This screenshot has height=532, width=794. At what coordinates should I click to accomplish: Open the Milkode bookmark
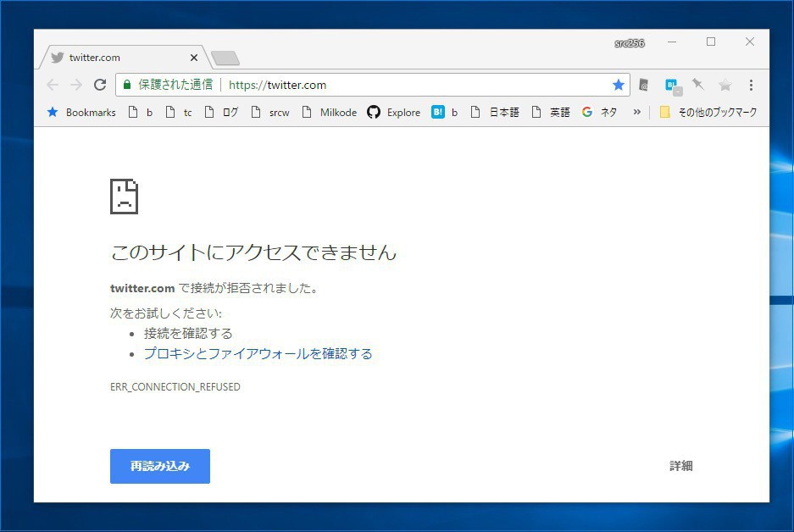[329, 112]
